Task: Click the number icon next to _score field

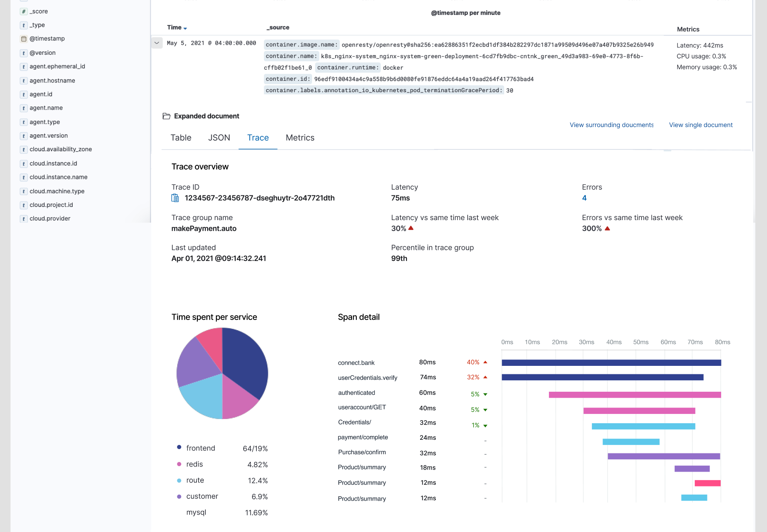Action: [24, 11]
